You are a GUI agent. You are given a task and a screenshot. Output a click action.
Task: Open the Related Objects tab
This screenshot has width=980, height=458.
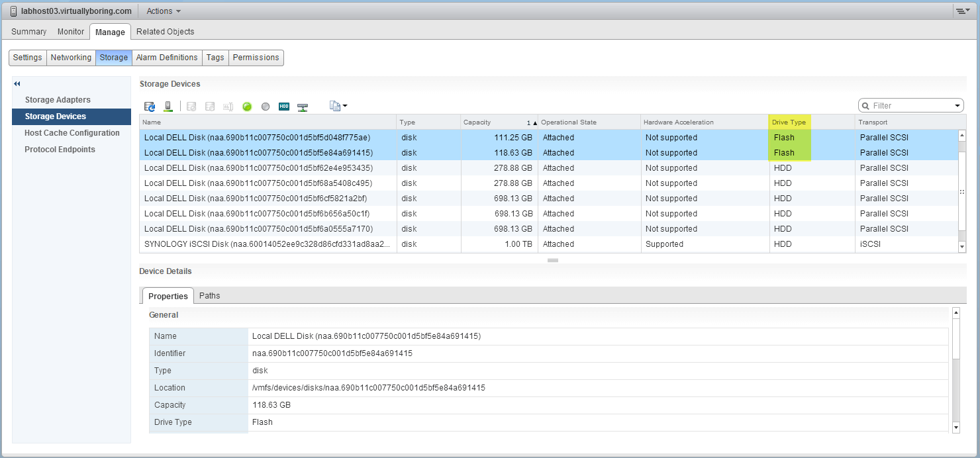pos(165,31)
